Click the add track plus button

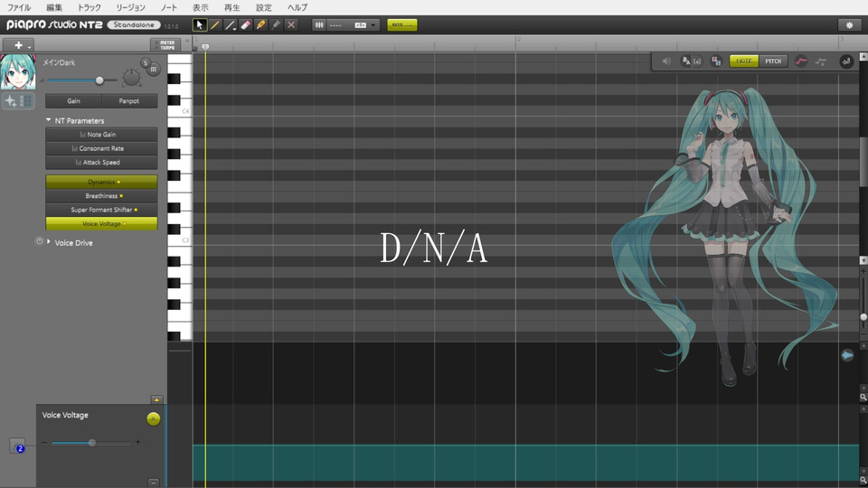(18, 45)
